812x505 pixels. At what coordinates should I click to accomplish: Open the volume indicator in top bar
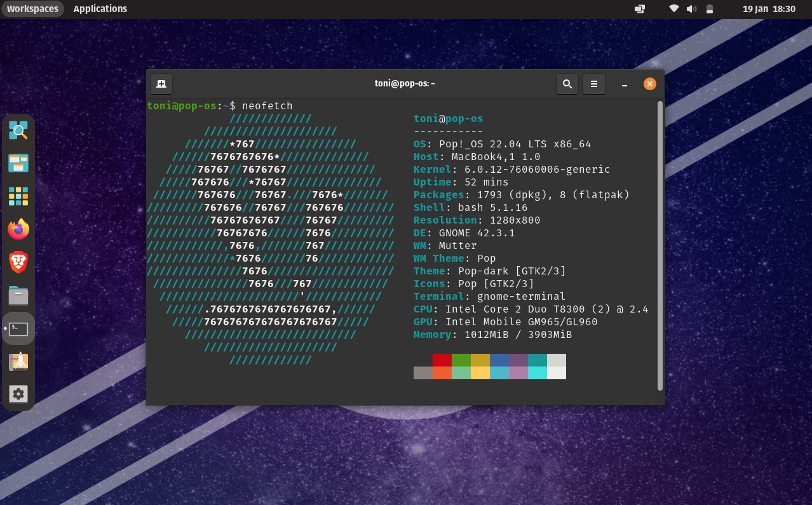[x=692, y=9]
